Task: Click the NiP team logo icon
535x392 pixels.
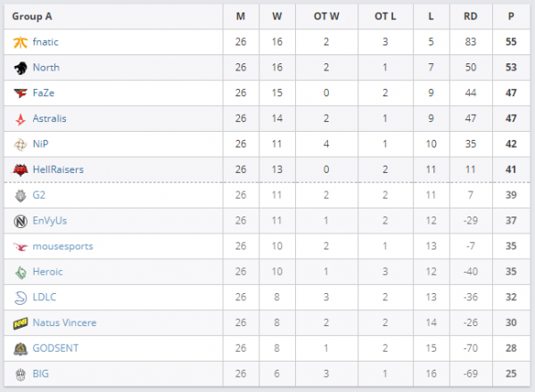Action: pos(21,144)
